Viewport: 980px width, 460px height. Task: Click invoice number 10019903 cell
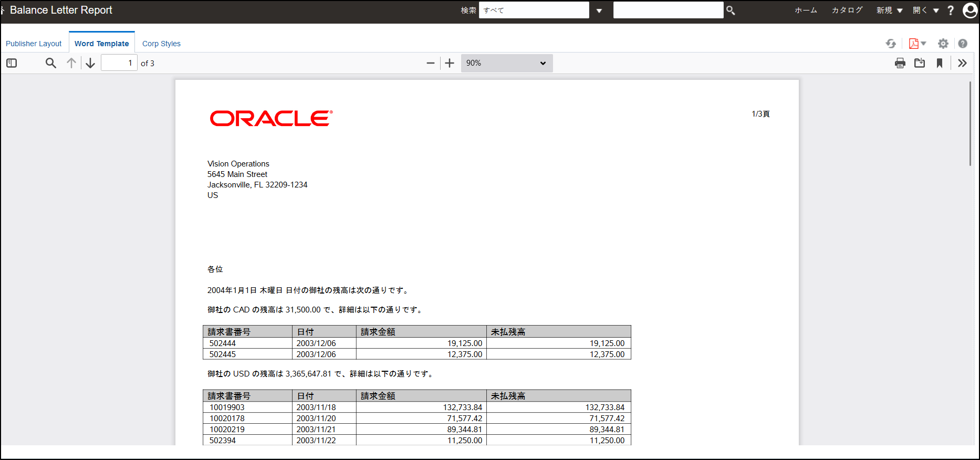click(x=247, y=407)
